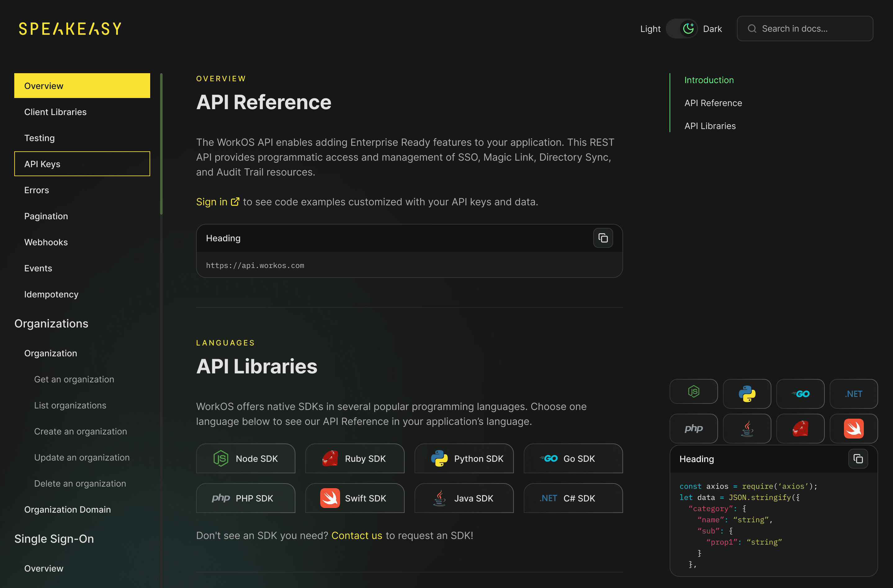
Task: Open the Swift SDK card
Action: 355,498
